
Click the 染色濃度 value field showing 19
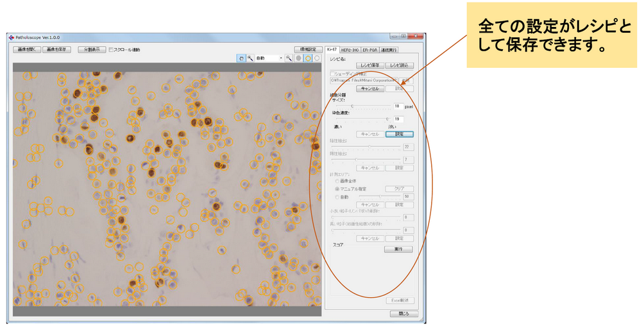398,119
